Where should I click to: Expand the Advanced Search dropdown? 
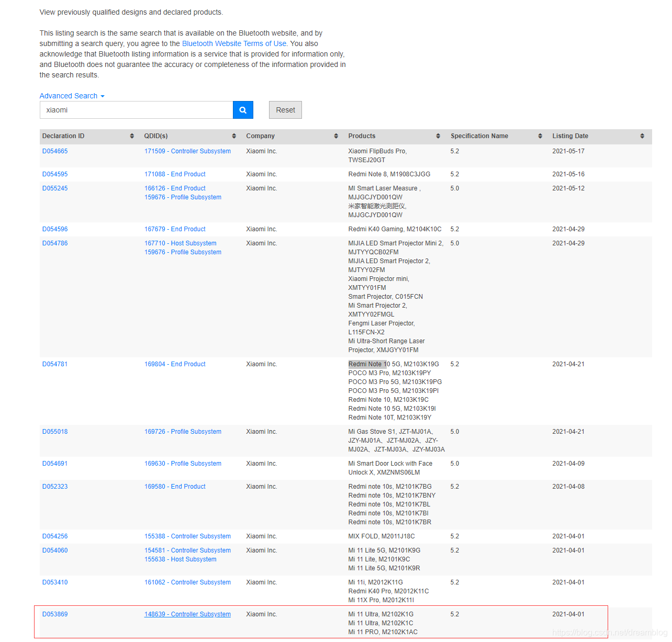pyautogui.click(x=72, y=96)
